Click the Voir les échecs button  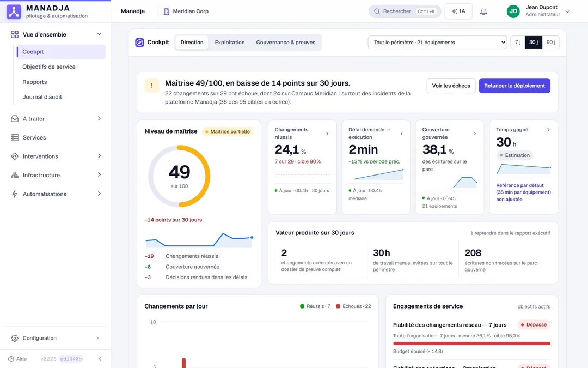[451, 86]
